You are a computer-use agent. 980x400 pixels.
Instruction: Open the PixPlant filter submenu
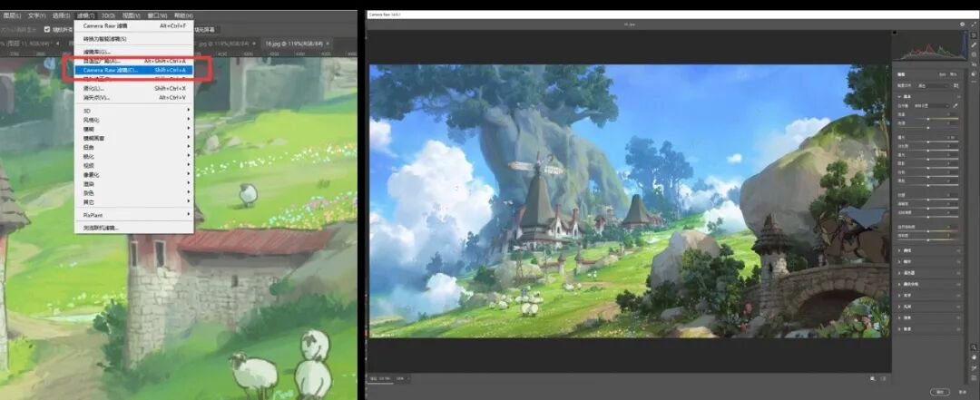[x=133, y=214]
